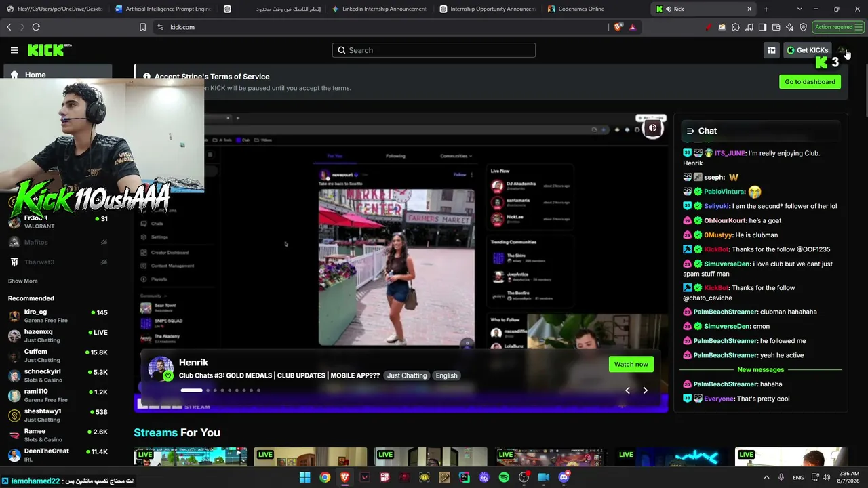Click the Brave VPN shield icon
The height and width of the screenshot is (488, 868).
coord(804,27)
